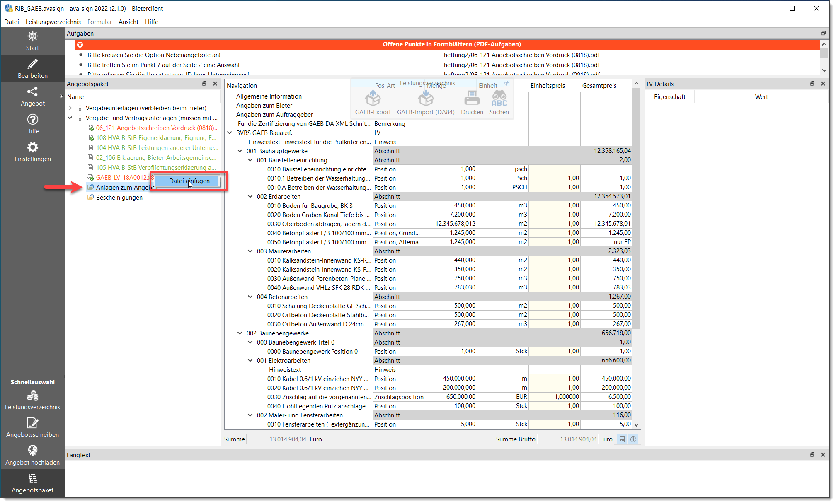Open Hilfe question mark icon

[32, 119]
